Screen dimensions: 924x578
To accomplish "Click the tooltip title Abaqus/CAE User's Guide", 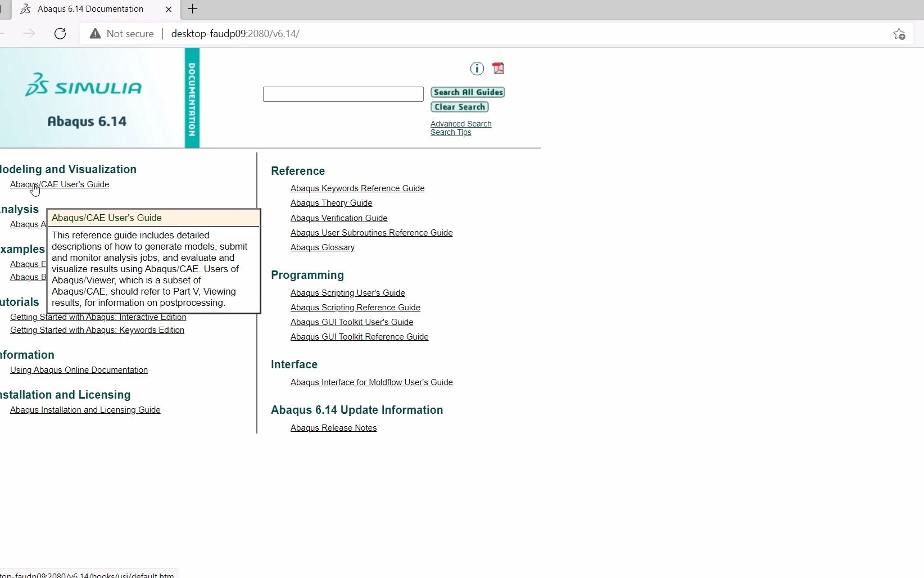I will coord(107,218).
